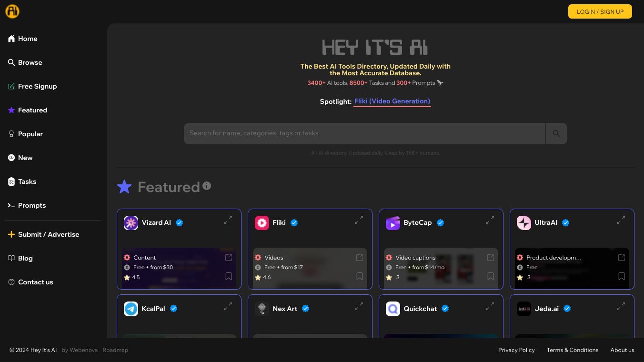This screenshot has height=362, width=644.
Task: Bookmark the Vizard AI tool
Action: pos(229,276)
